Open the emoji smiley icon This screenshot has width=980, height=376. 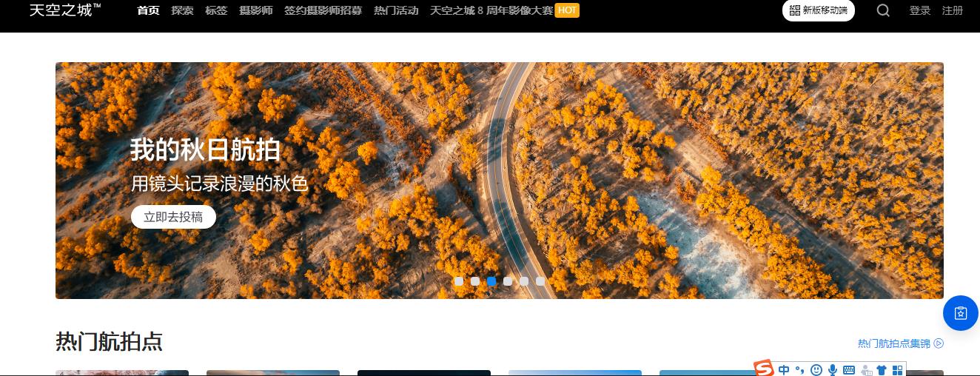point(816,370)
